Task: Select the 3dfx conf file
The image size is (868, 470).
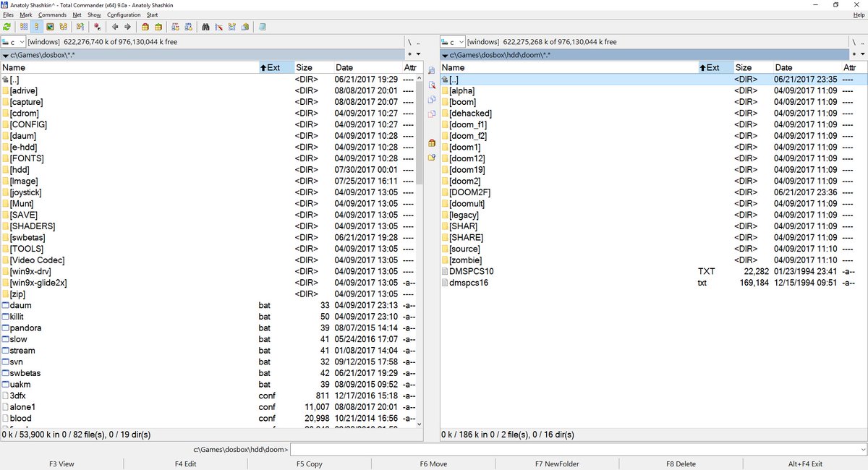Action: coord(210,396)
